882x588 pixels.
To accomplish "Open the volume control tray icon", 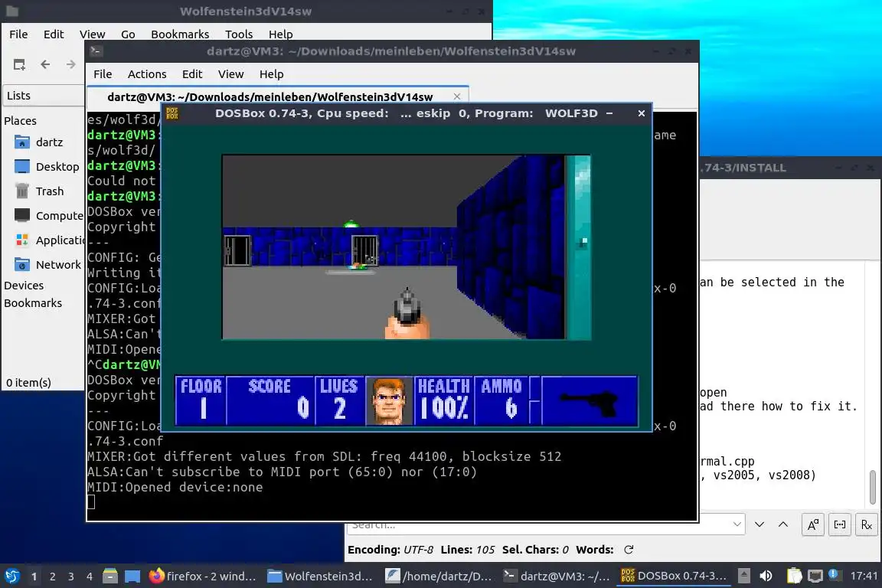I will point(766,576).
